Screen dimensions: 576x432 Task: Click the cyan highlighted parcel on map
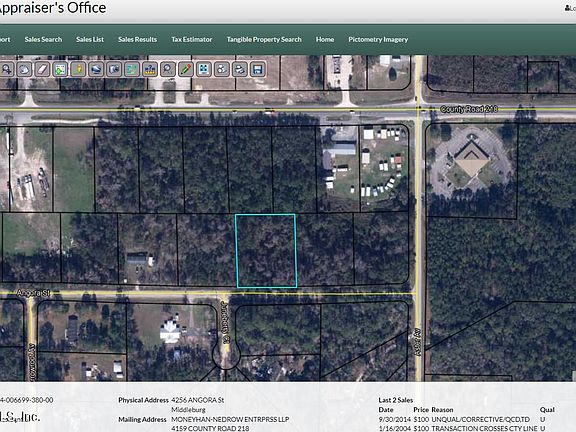tap(266, 251)
